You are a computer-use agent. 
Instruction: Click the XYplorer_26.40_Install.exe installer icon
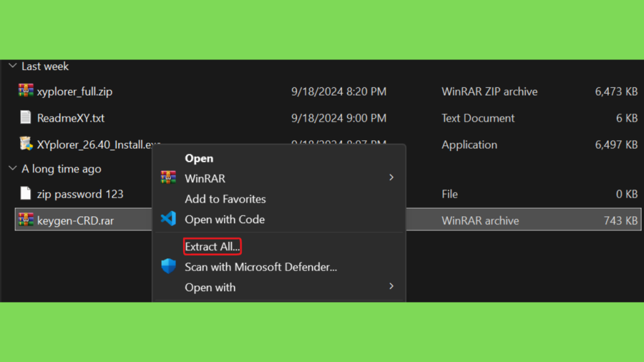tap(26, 144)
